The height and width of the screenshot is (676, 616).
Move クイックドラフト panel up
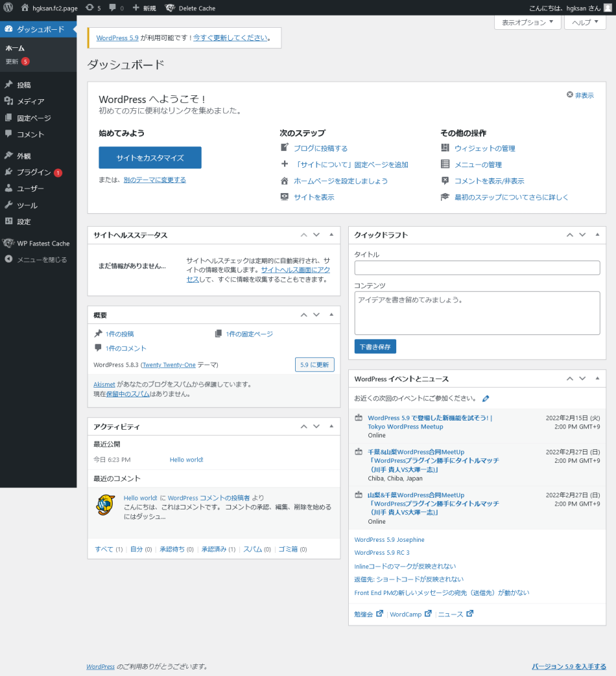pyautogui.click(x=570, y=235)
